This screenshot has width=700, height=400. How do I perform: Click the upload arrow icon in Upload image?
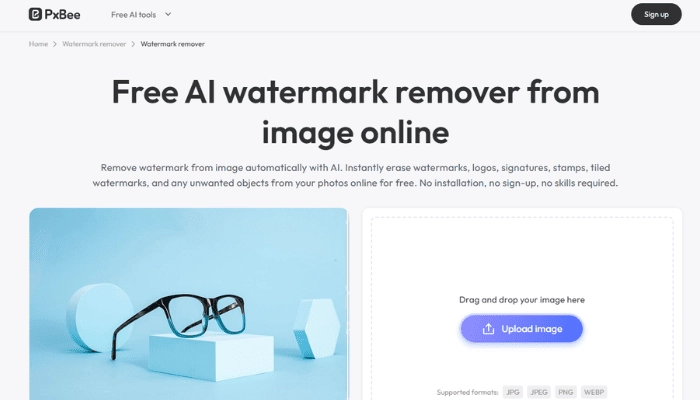[488, 329]
